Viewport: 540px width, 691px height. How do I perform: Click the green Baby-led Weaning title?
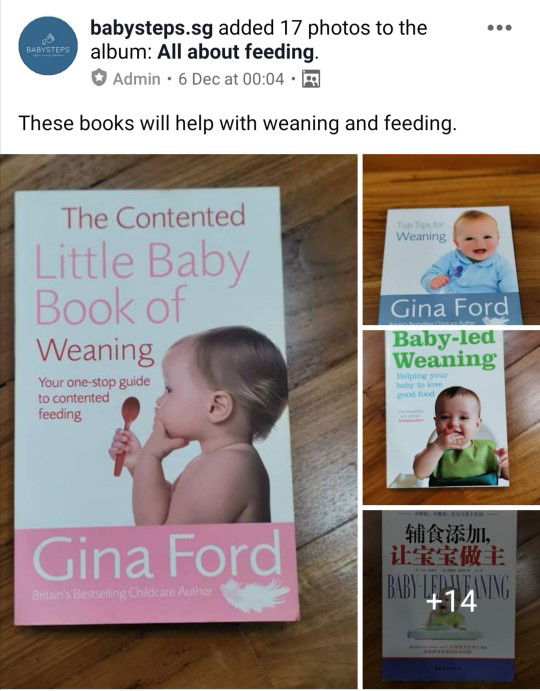click(444, 349)
